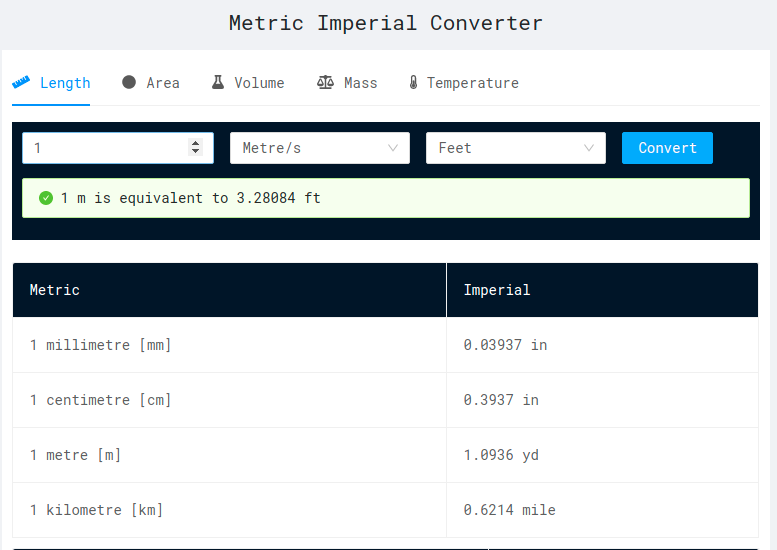The height and width of the screenshot is (550, 777).
Task: Select the 1 metre [m] cell
Action: tap(229, 455)
